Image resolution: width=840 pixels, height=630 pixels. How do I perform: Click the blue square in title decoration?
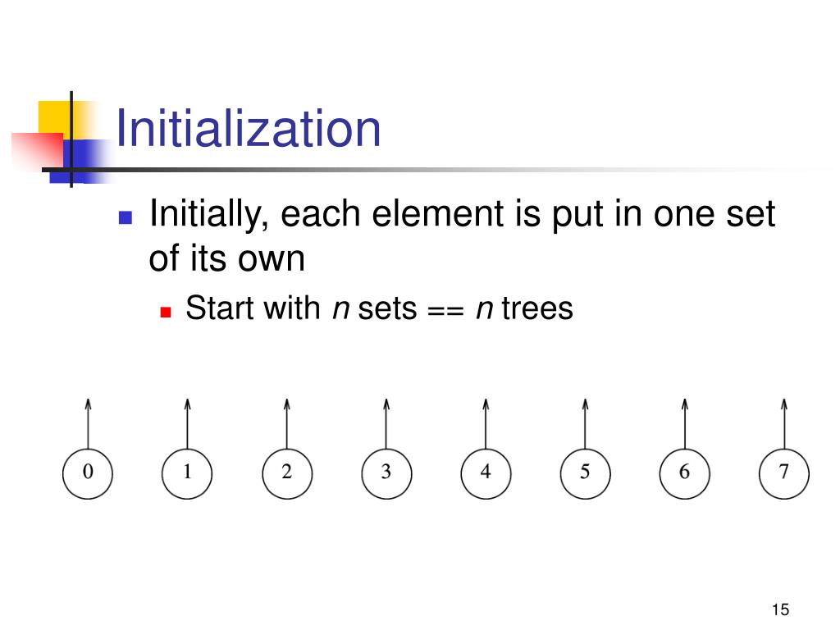click(x=80, y=161)
